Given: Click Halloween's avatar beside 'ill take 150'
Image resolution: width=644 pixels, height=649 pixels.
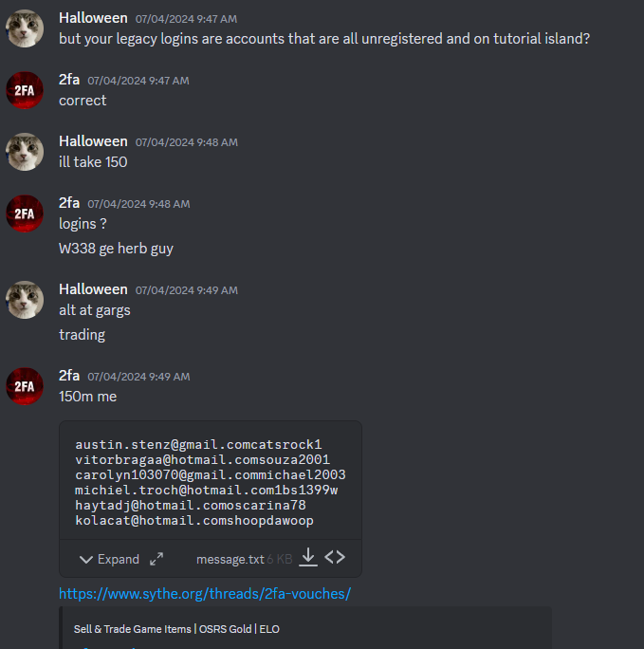Looking at the screenshot, I should (25, 152).
